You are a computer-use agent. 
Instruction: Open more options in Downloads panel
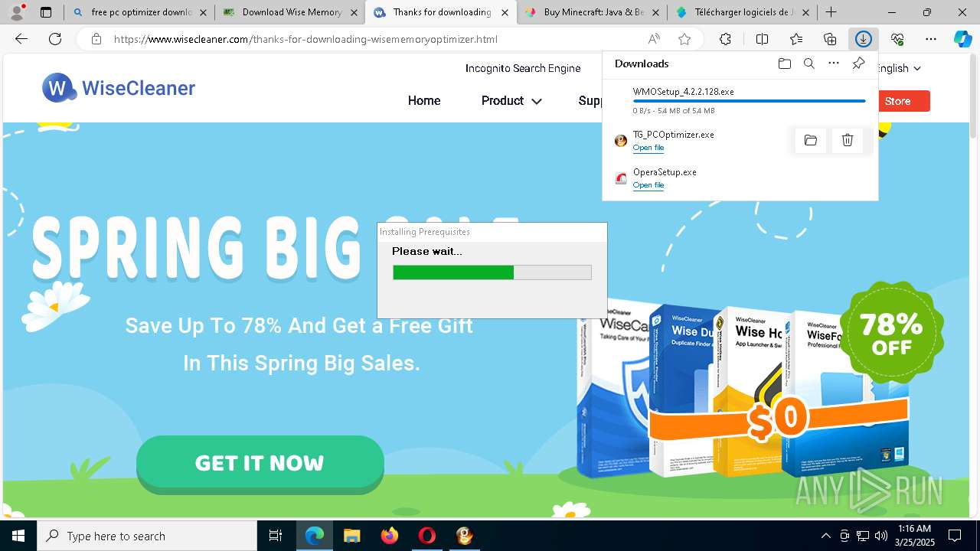[x=834, y=64]
